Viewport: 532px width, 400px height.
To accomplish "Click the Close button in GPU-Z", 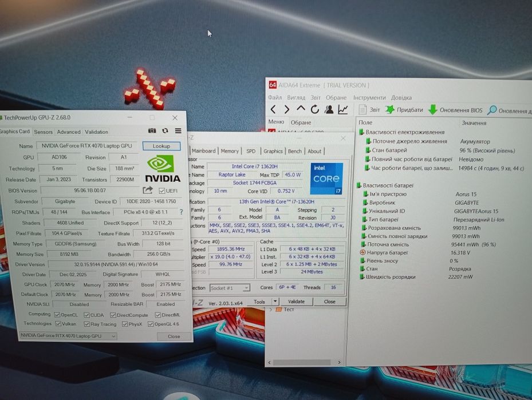I will tap(174, 336).
